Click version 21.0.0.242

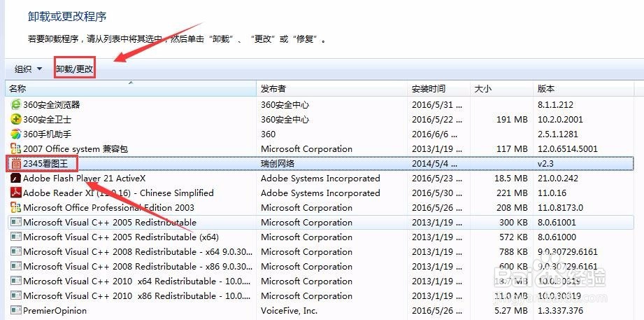(x=558, y=179)
